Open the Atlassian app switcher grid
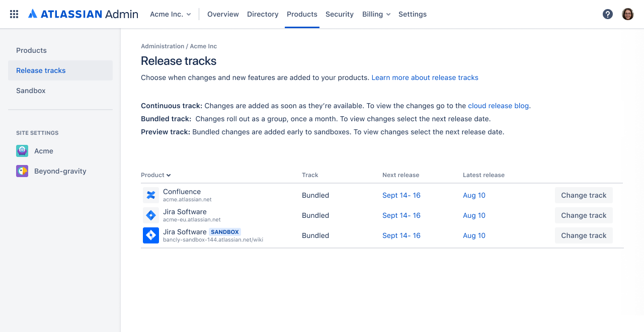This screenshot has height=332, width=644. [14, 14]
